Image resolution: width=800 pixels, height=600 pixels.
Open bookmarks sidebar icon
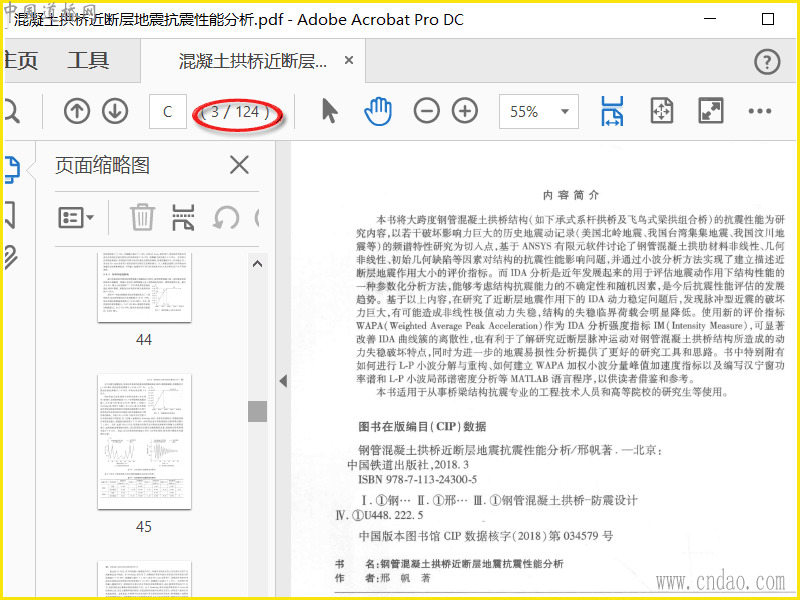(11, 215)
